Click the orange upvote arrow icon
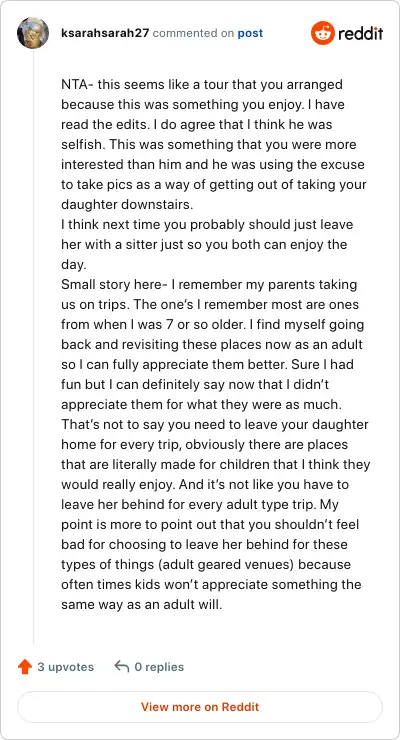400x740 pixels. (x=25, y=667)
